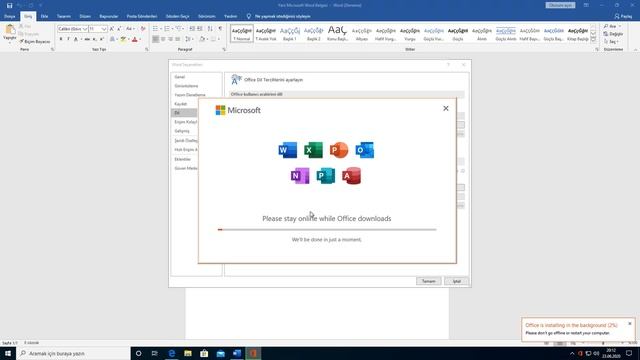Open the shading color dropdown
Viewport: 640px width, 360px height.
207,39
